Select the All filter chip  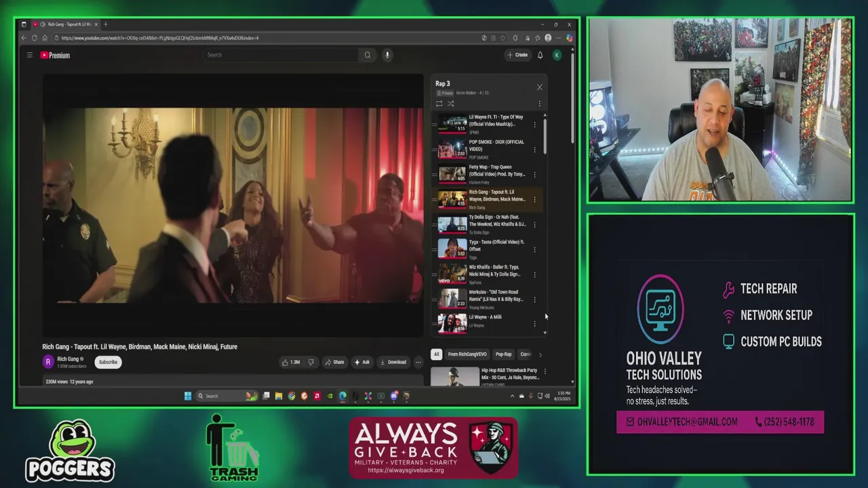pos(437,354)
